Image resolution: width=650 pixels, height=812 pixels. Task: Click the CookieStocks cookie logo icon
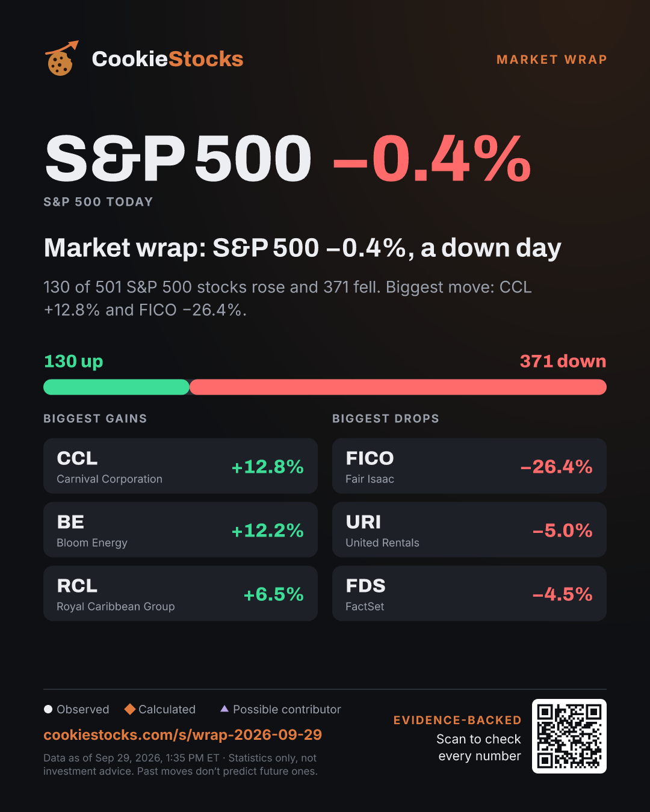[x=61, y=58]
